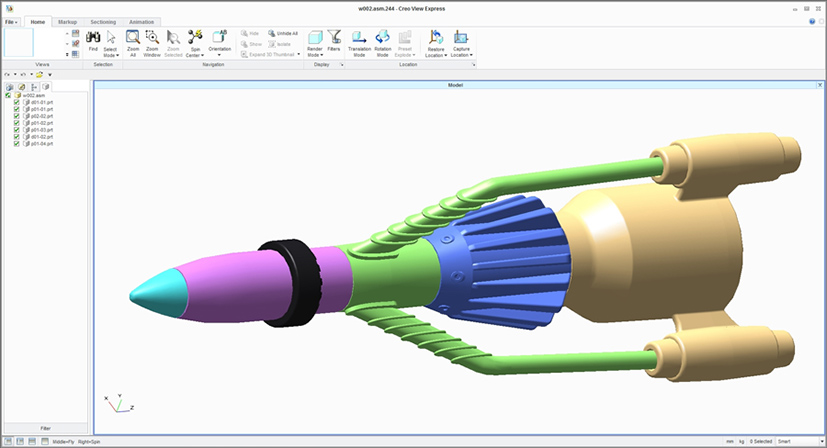
Task: Select p02-02.prt in the model tree
Action: pyautogui.click(x=41, y=116)
